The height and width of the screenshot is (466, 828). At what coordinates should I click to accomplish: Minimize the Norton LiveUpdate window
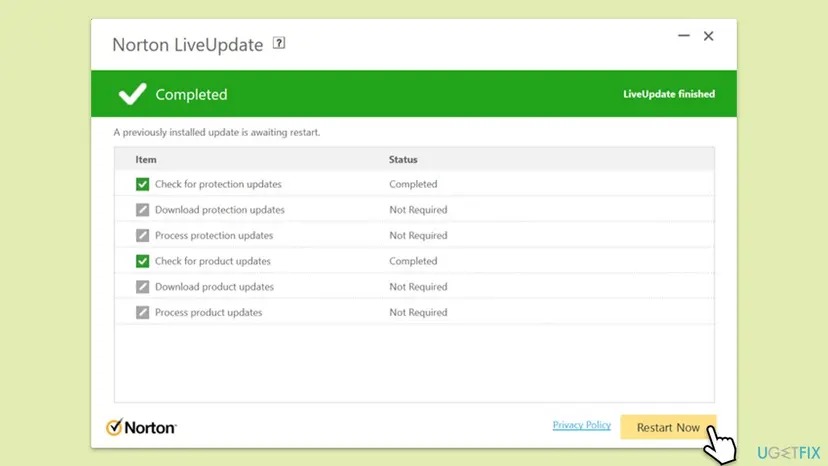(x=684, y=36)
